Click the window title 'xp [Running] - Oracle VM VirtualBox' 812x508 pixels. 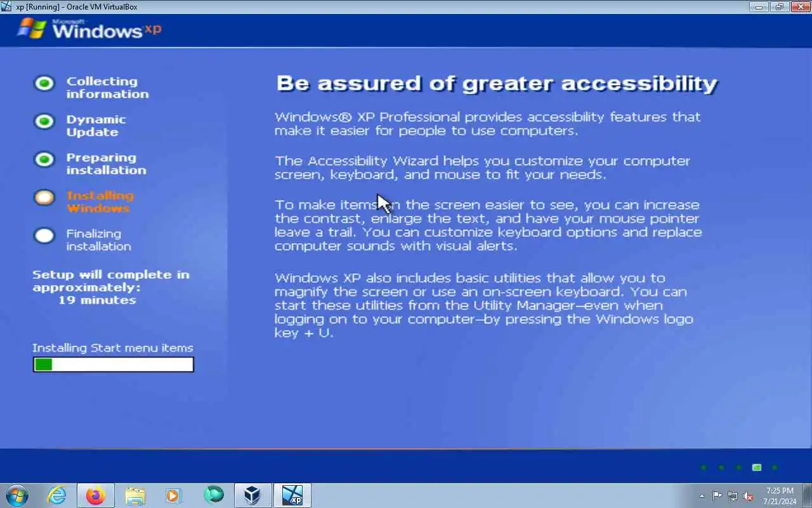(x=76, y=7)
